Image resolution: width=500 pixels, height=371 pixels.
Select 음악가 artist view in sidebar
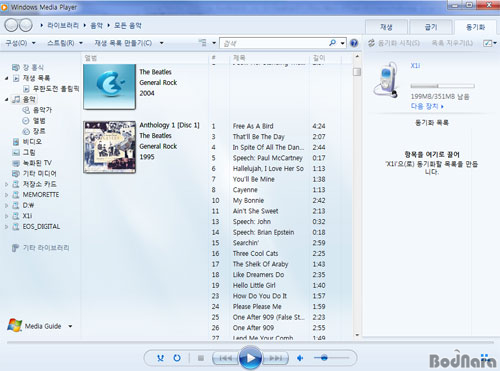42,110
